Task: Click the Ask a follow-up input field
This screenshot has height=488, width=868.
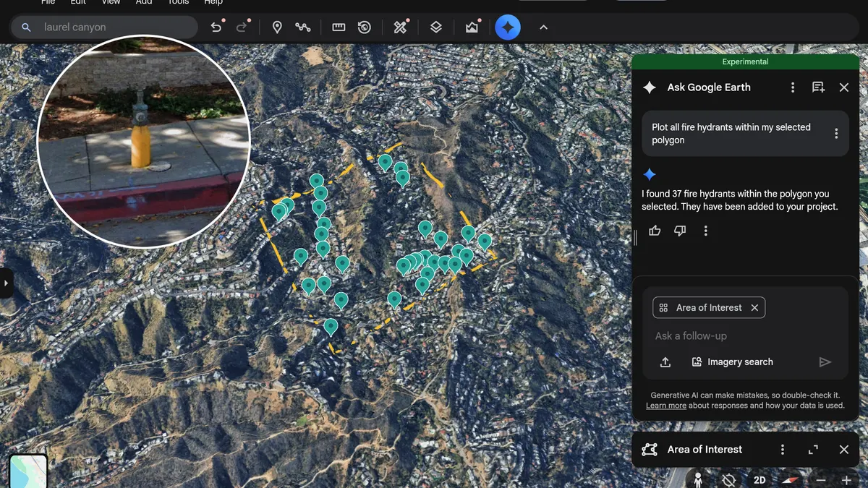Action: click(x=723, y=335)
